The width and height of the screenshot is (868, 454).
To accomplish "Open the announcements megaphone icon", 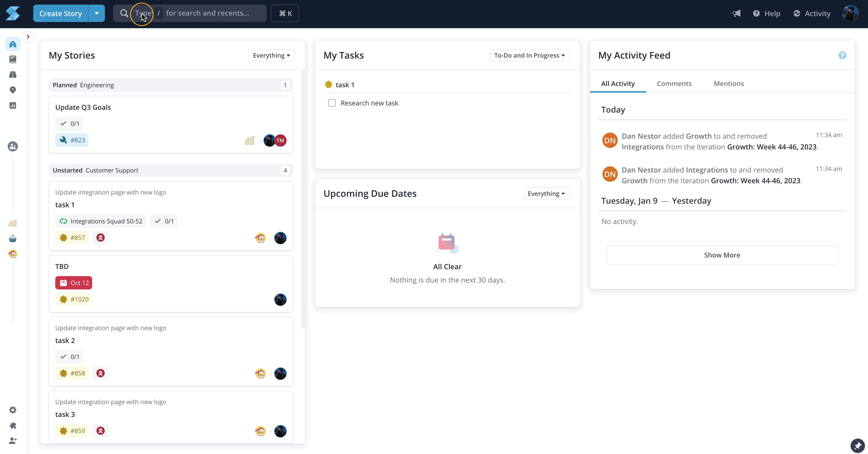I will (x=736, y=14).
